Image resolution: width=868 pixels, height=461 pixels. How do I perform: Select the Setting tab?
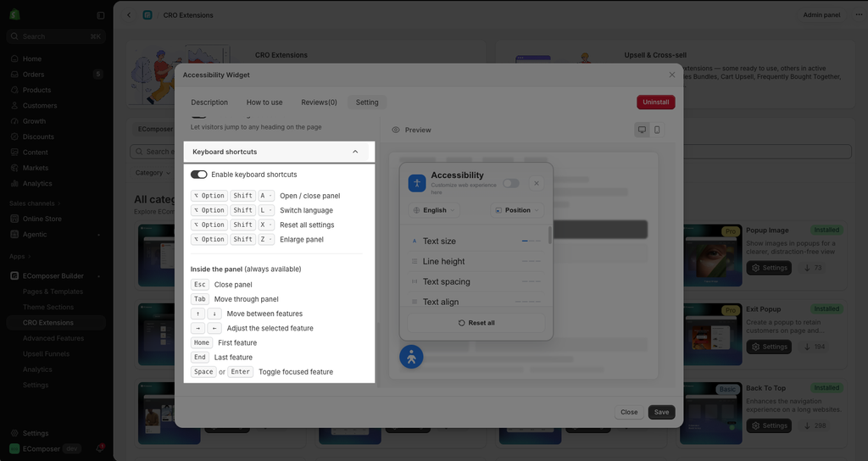367,103
